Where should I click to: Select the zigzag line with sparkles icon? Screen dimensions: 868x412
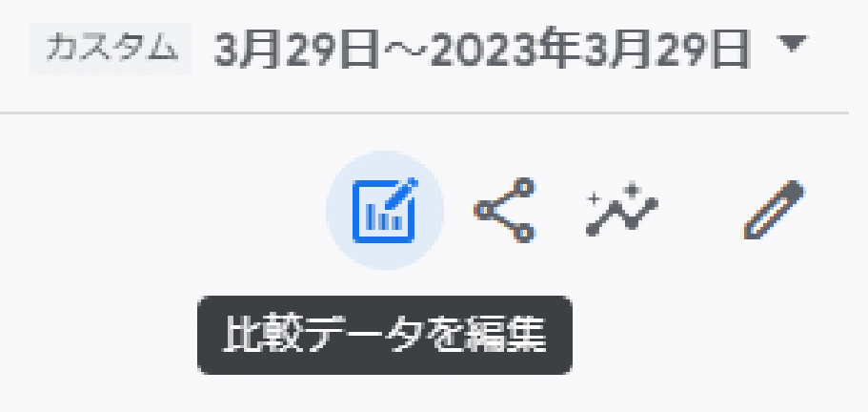pyautogui.click(x=621, y=211)
